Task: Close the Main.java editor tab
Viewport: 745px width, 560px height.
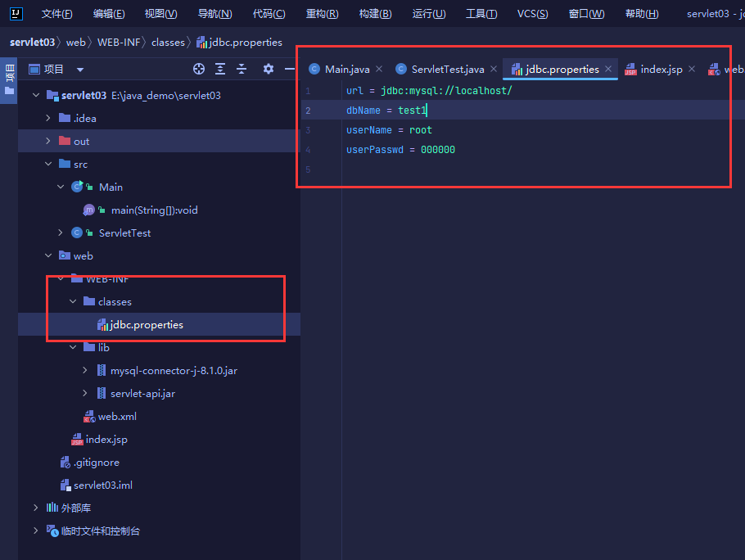Action: click(x=379, y=69)
